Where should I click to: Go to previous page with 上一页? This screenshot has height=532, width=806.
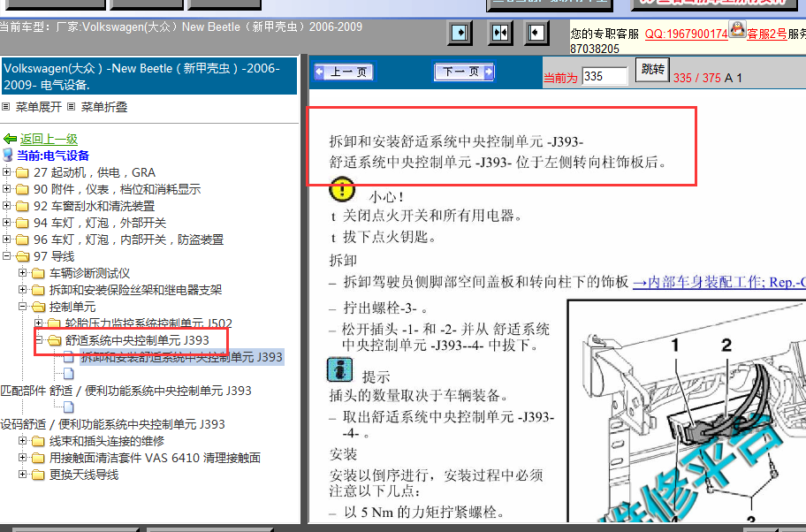343,72
